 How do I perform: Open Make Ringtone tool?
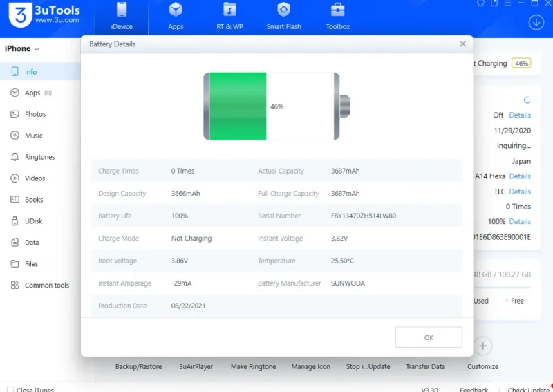click(x=253, y=366)
